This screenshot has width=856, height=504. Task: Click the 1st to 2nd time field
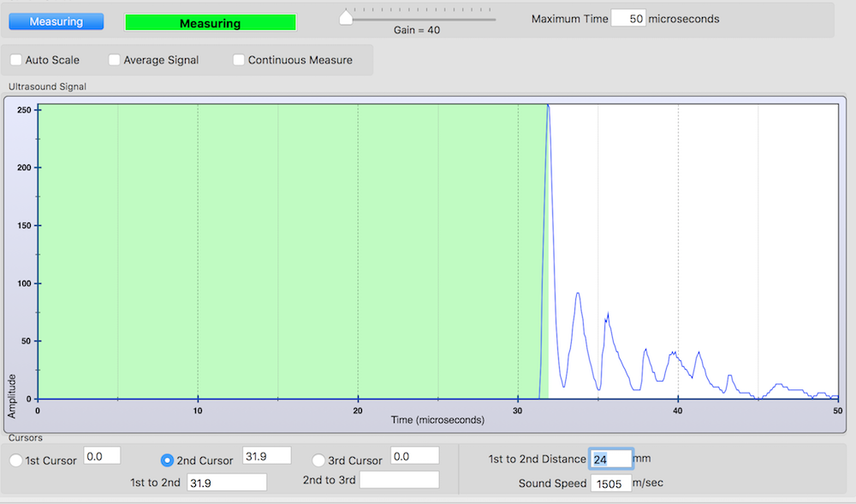click(227, 482)
